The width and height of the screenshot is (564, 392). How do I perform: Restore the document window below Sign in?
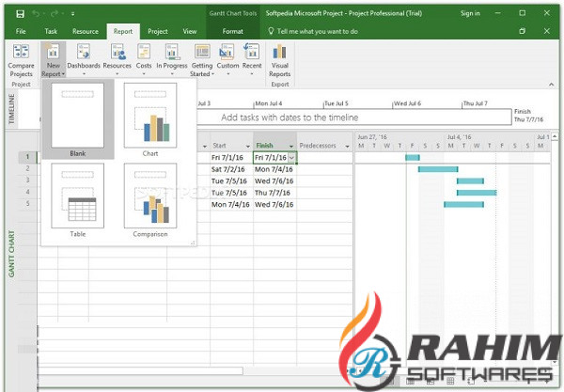coord(522,31)
